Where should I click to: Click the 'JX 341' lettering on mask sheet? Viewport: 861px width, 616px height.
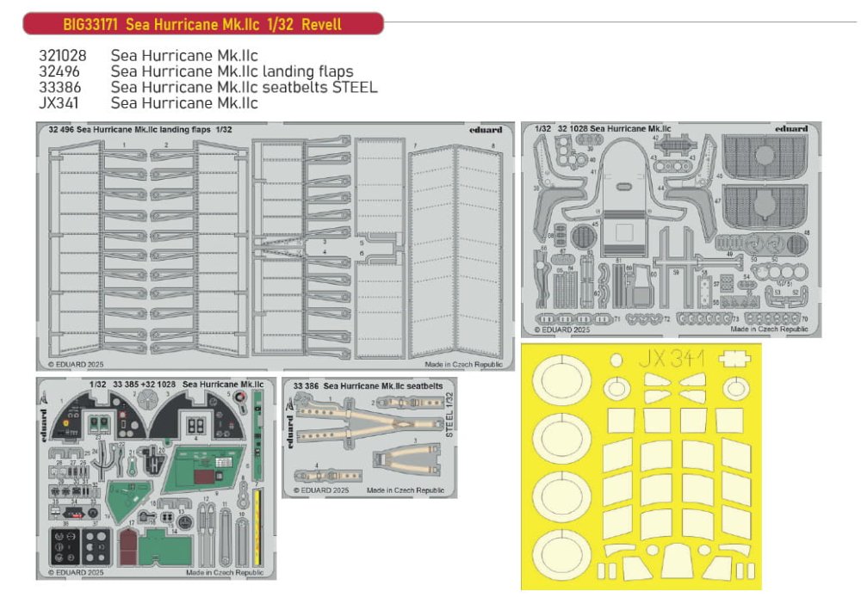(x=672, y=359)
